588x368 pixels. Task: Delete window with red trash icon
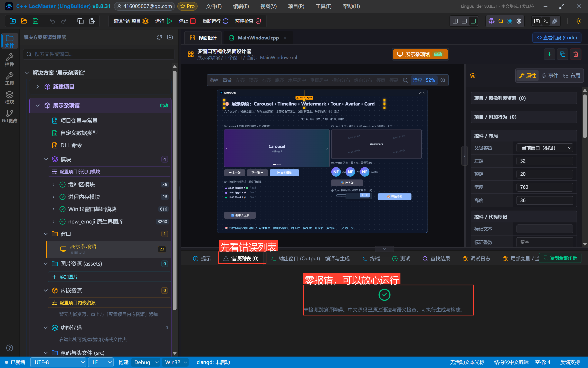(x=576, y=54)
